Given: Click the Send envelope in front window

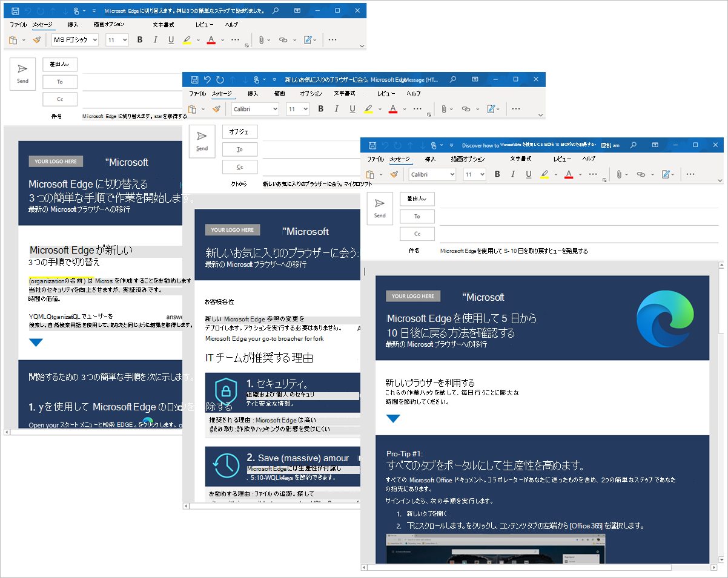Looking at the screenshot, I should pyautogui.click(x=380, y=208).
